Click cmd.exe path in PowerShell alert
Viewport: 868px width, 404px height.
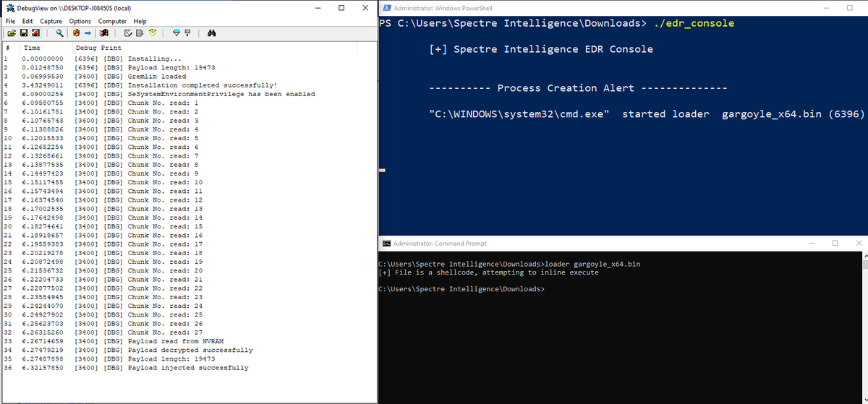pyautogui.click(x=519, y=114)
